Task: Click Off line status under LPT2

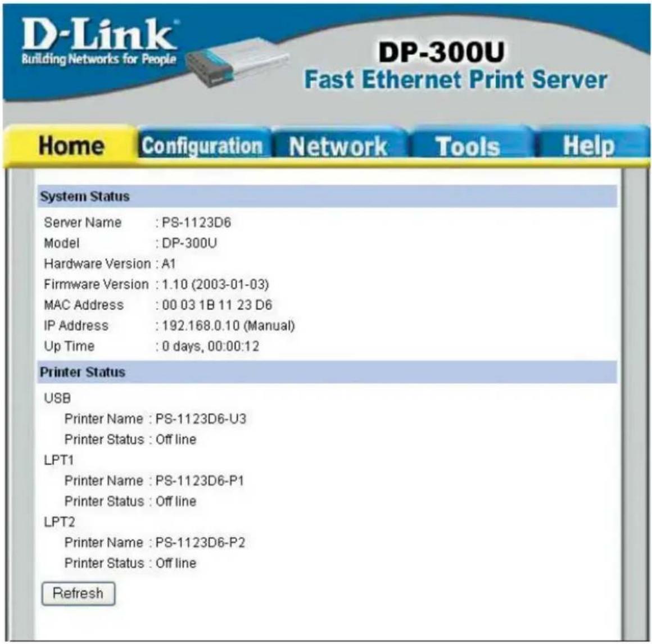Action: tap(176, 563)
